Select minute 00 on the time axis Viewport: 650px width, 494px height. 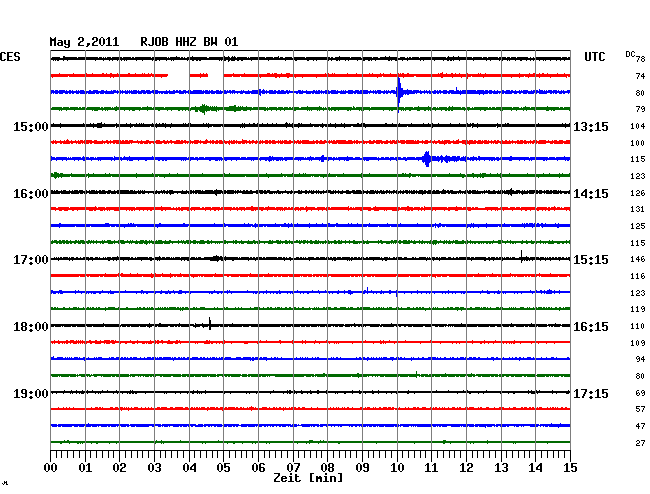[51, 467]
